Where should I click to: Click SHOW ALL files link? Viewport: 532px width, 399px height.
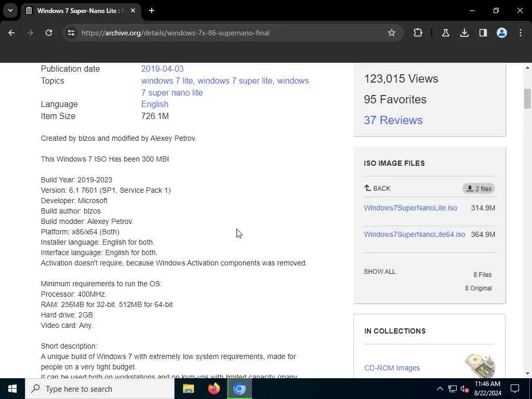click(x=379, y=272)
